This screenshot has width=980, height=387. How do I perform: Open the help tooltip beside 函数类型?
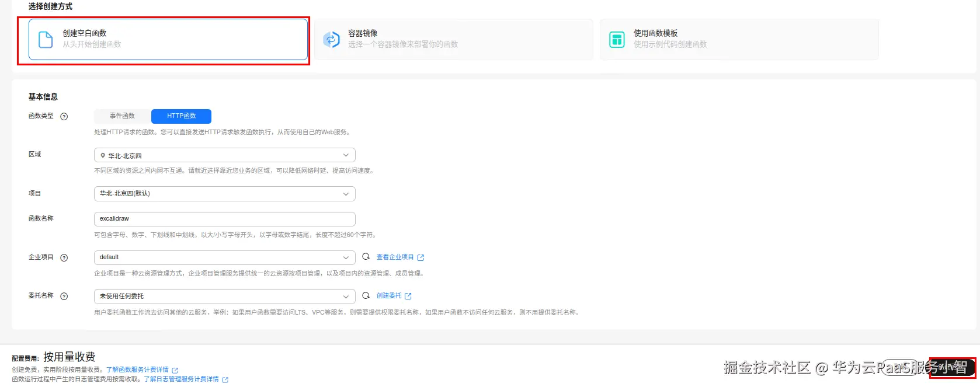[x=64, y=116]
